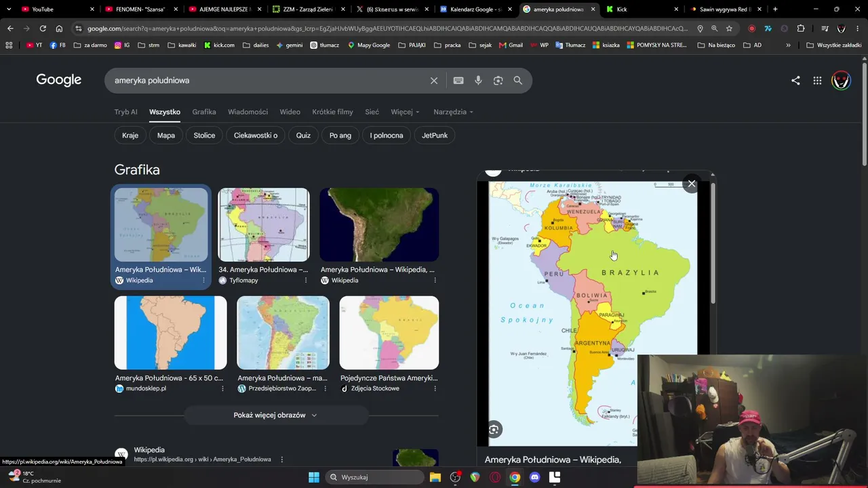The height and width of the screenshot is (488, 868).
Task: Switch to the Wiadomości search tab
Action: click(248, 112)
